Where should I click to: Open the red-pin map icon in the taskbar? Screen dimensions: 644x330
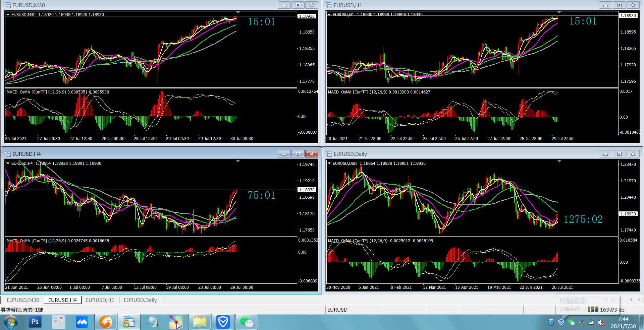pyautogui.click(x=176, y=322)
